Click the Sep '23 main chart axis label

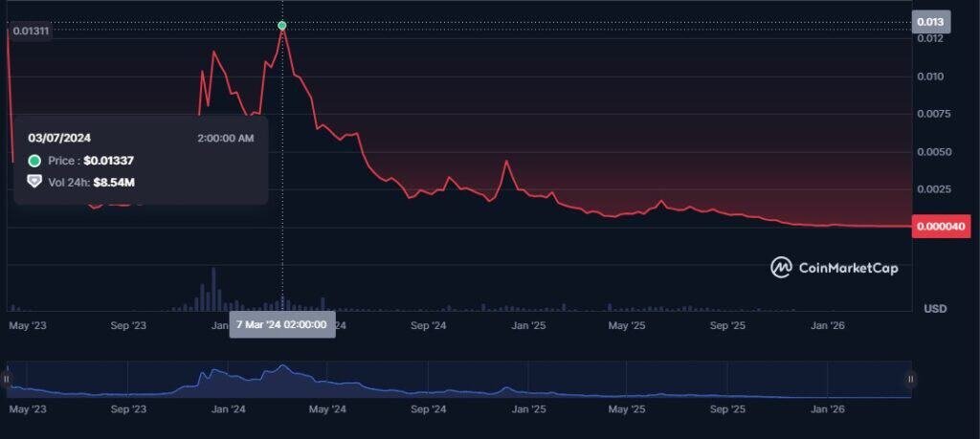click(x=128, y=325)
